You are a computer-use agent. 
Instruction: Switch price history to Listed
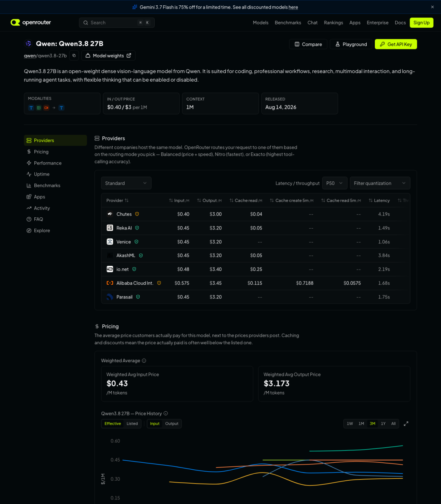(x=132, y=424)
